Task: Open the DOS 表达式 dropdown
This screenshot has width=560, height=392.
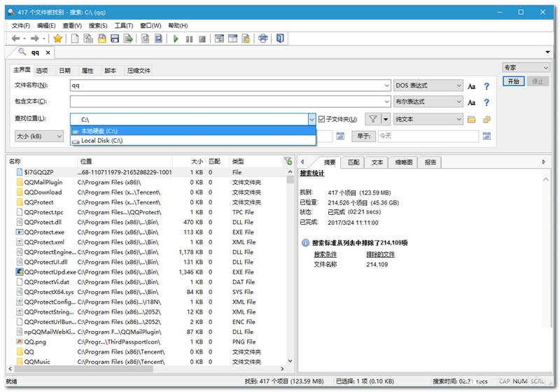Action: pos(458,85)
